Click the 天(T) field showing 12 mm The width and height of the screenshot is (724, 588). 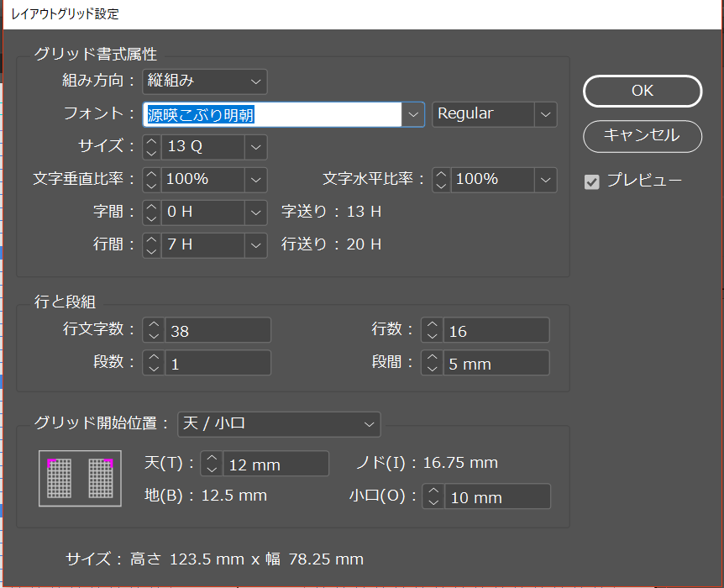276,464
